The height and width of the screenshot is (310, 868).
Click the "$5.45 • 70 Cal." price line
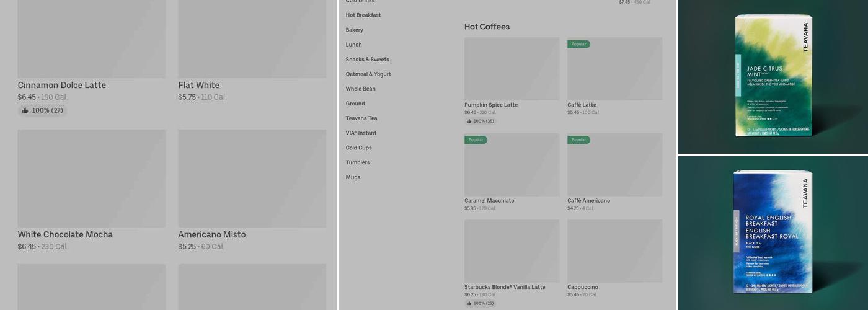[582, 295]
